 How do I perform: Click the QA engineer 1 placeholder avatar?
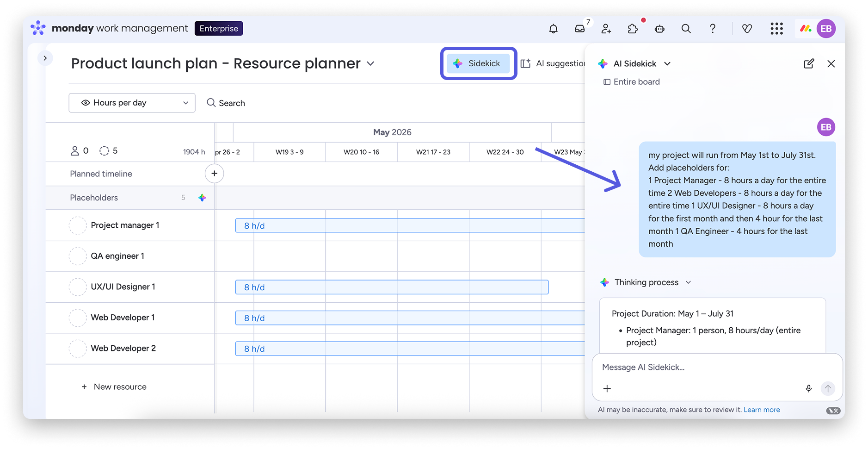[78, 256]
